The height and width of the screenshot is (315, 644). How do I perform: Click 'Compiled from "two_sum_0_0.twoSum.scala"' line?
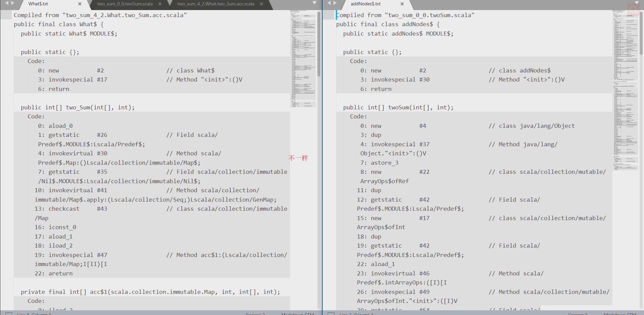(x=405, y=15)
